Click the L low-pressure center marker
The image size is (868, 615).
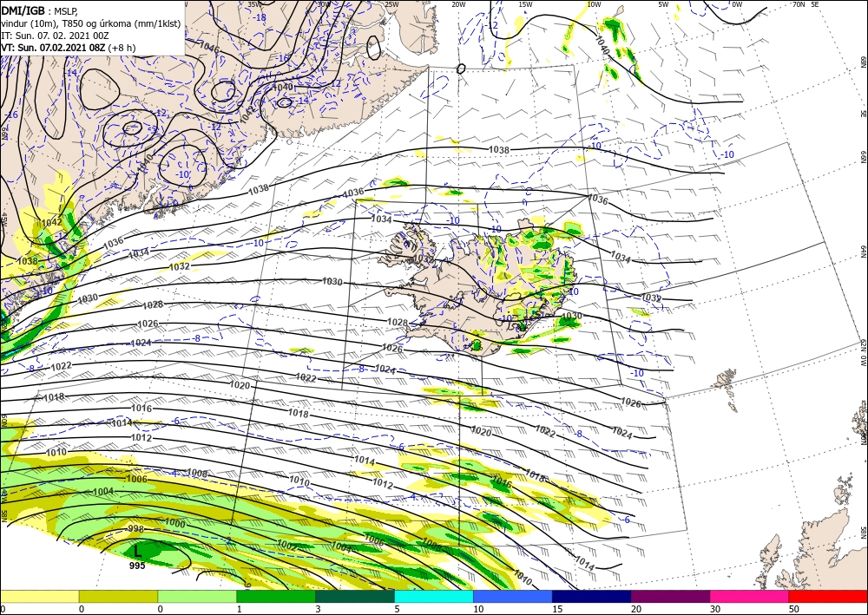pos(138,551)
